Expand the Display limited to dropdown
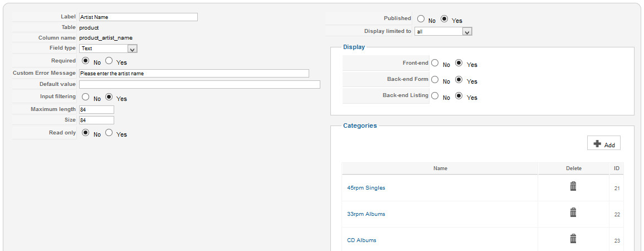644x251 pixels. click(443, 32)
